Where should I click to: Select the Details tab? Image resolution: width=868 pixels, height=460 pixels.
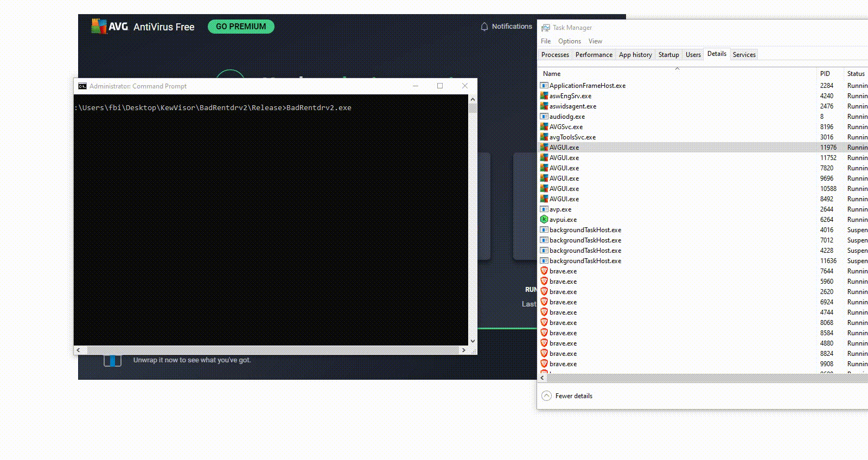[x=717, y=54]
